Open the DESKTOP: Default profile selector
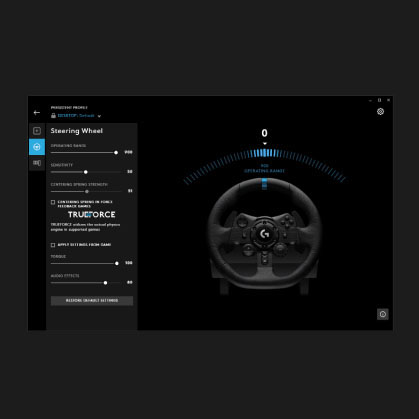Screen dimensions: 419x419 tap(76, 116)
